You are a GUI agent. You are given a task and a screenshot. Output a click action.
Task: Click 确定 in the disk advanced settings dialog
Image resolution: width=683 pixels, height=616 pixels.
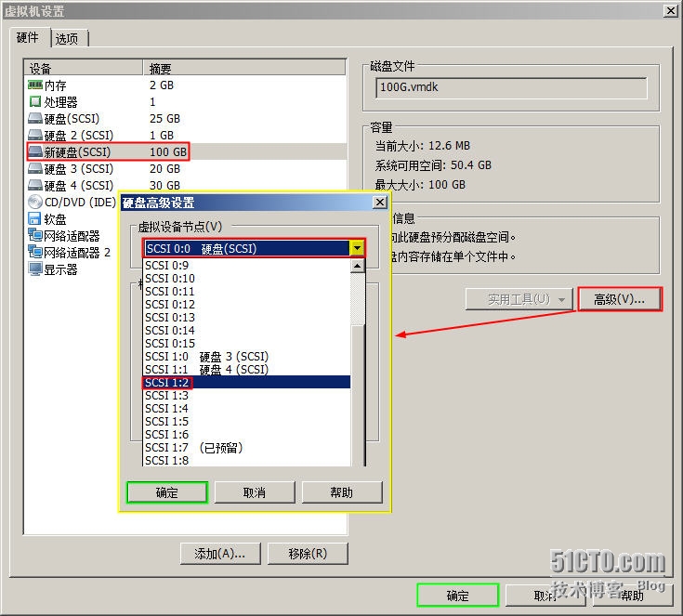coord(167,492)
